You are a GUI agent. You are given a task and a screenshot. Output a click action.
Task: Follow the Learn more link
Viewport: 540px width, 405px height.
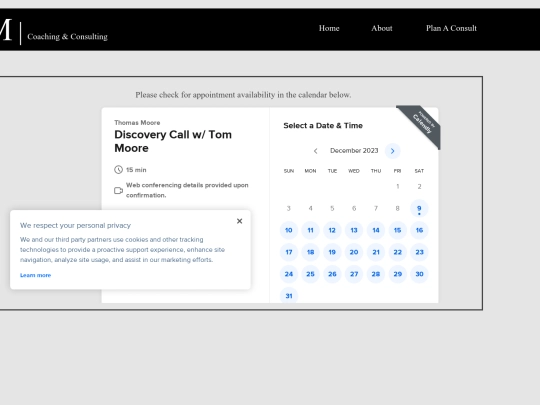(35, 275)
